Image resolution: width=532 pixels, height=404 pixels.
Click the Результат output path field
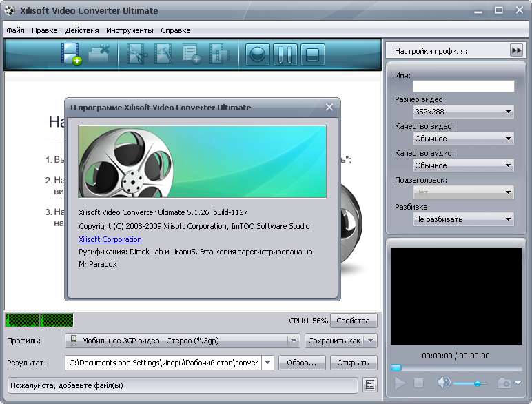click(x=163, y=363)
